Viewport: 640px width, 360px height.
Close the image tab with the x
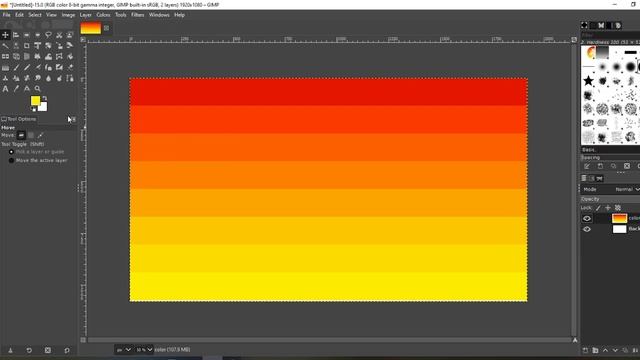(107, 28)
